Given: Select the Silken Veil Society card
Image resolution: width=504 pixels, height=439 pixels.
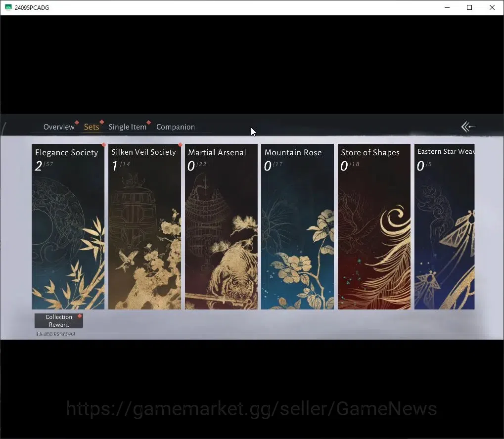Looking at the screenshot, I should tap(144, 226).
